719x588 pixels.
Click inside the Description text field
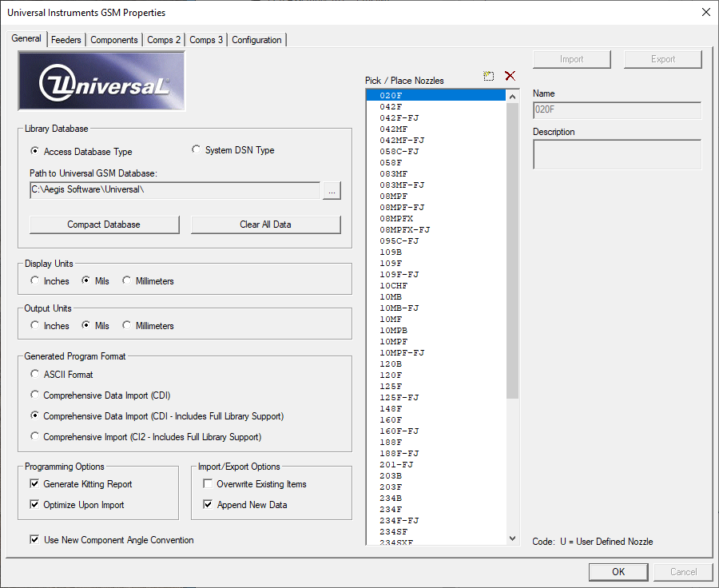[x=615, y=154]
